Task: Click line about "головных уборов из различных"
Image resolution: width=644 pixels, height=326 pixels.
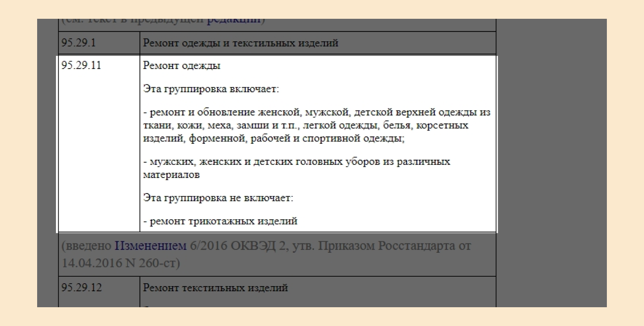Action: (297, 162)
